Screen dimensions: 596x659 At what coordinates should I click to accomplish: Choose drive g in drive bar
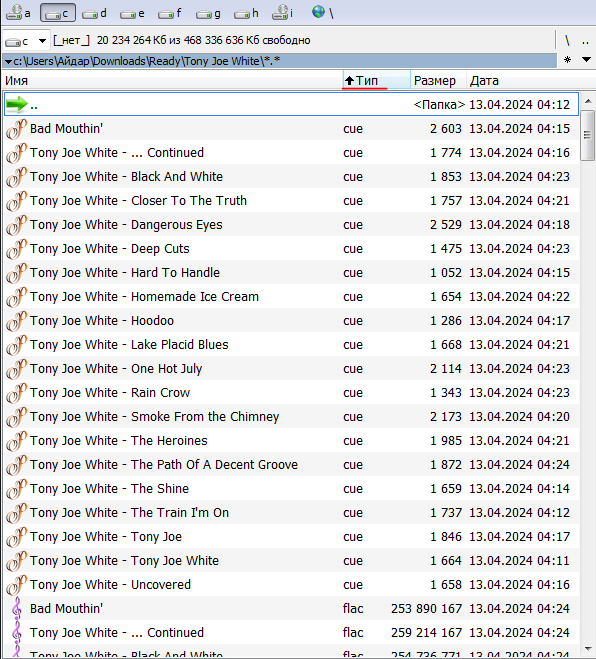tap(208, 13)
